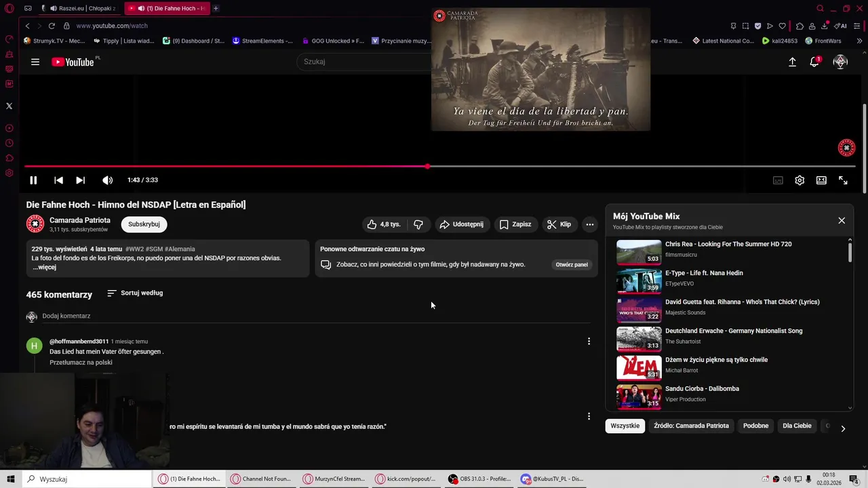Switch to theater mode icon
The image size is (868, 488).
821,180
